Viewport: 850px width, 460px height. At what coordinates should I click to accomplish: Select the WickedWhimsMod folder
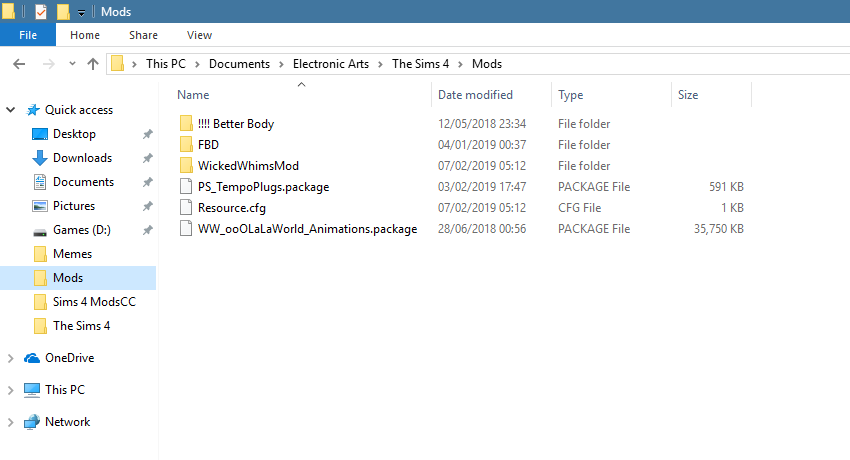click(248, 166)
